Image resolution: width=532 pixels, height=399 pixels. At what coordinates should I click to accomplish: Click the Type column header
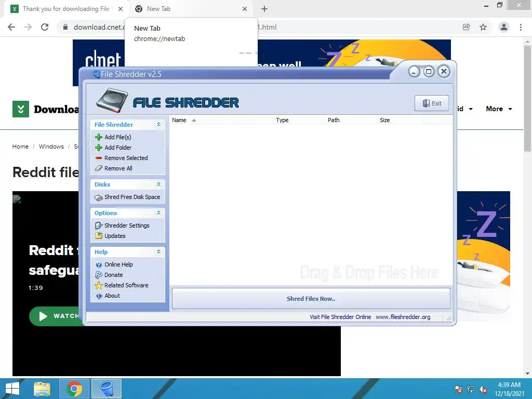tap(299, 120)
